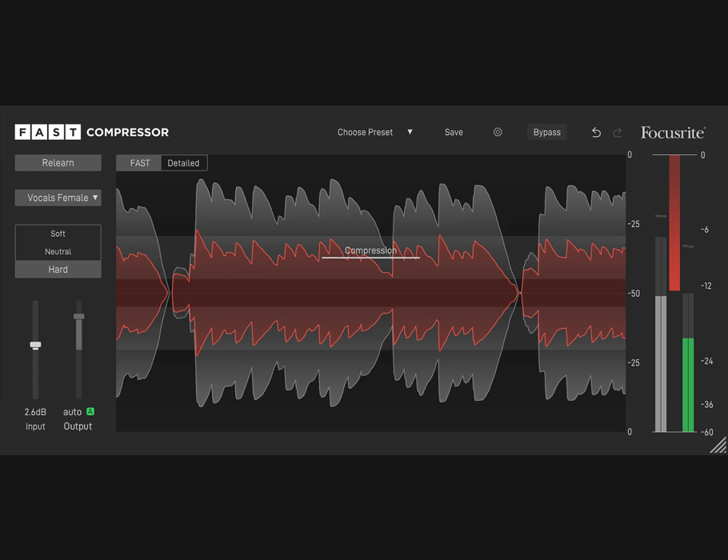
Task: Click the Output gain slider handle
Action: [x=78, y=317]
